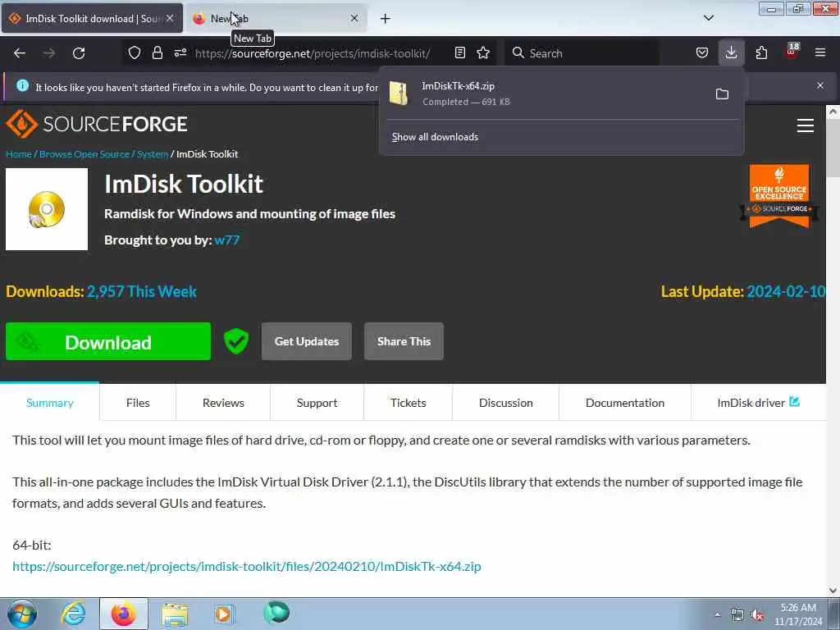Click the SourceForge logo
840x630 pixels.
[x=97, y=124]
